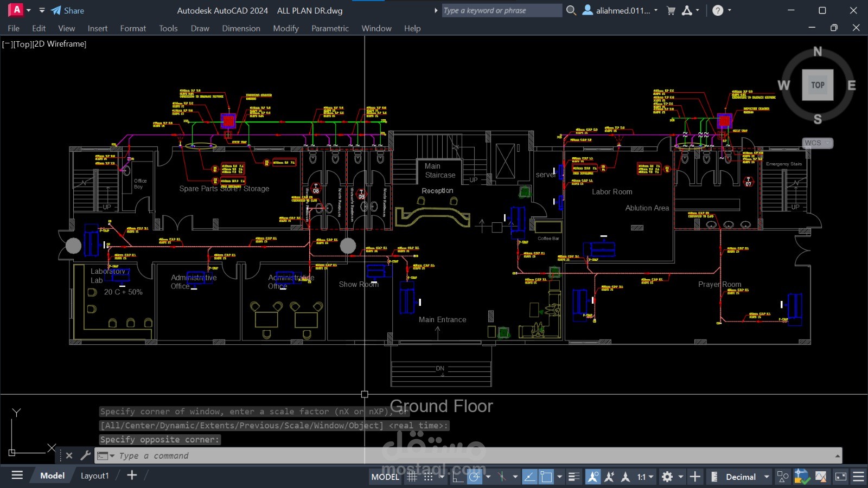Screen dimensions: 868x488
Task: Toggle annotation auto-scale
Action: click(x=609, y=477)
